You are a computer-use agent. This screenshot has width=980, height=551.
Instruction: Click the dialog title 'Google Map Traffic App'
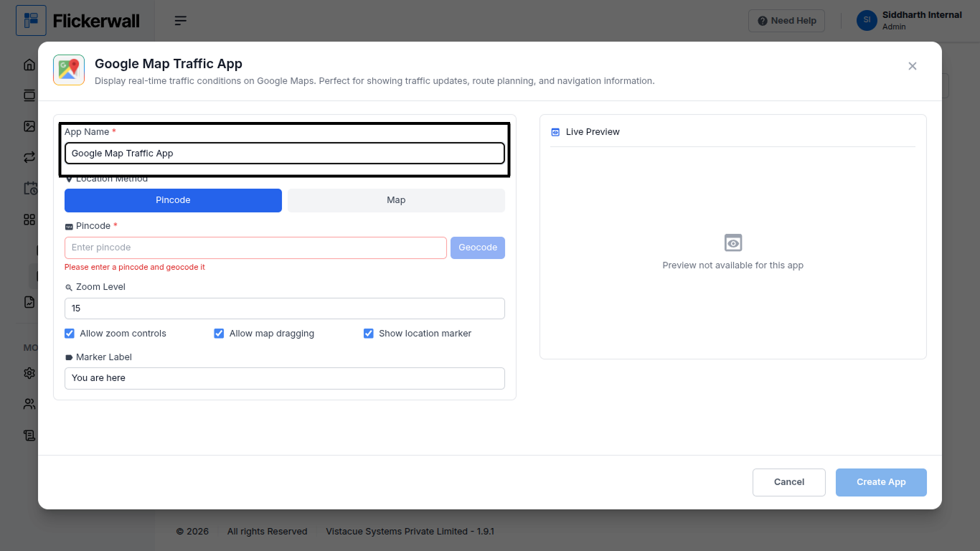pos(169,64)
